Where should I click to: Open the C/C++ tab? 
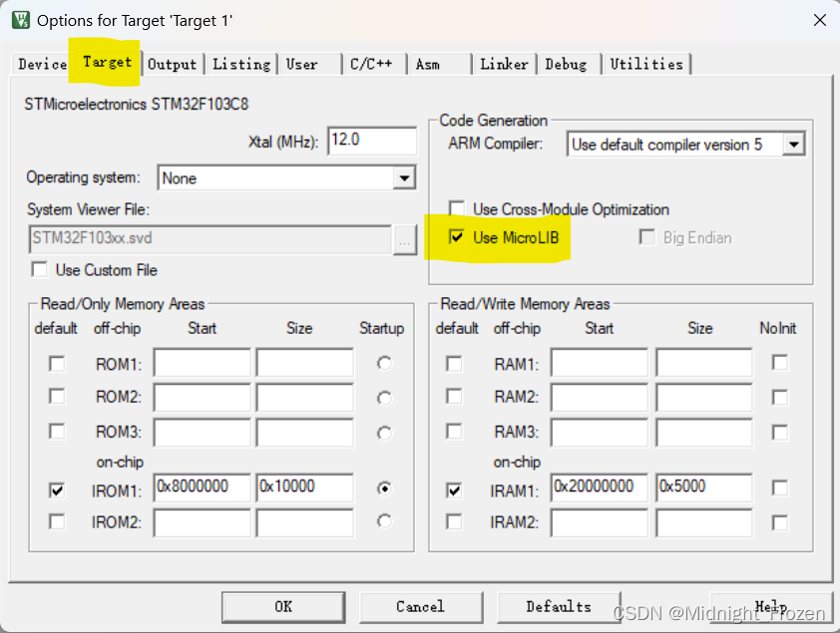click(375, 64)
